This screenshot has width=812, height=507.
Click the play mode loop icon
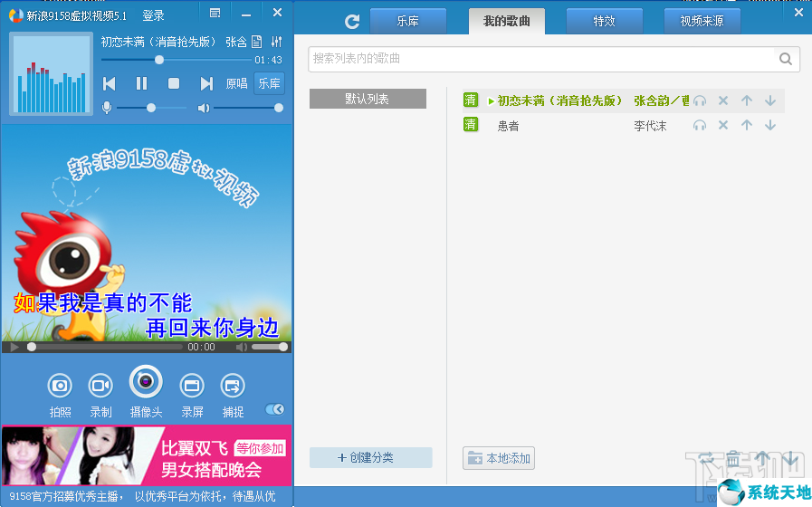pyautogui.click(x=705, y=458)
